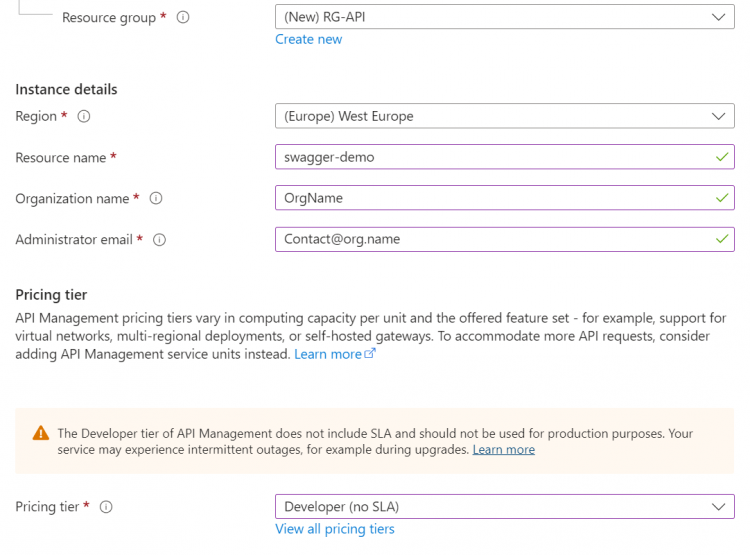The height and width of the screenshot is (555, 750).
Task: Click the Resource name label
Action: [61, 158]
